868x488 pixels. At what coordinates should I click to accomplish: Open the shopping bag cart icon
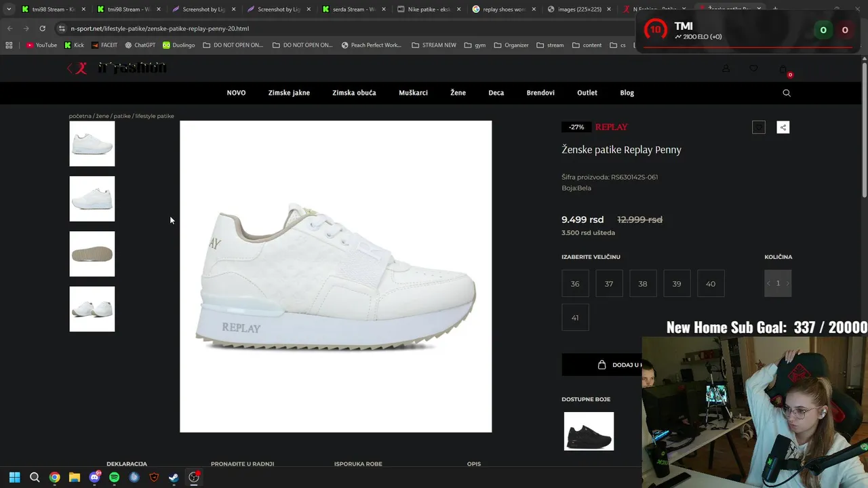pyautogui.click(x=783, y=69)
